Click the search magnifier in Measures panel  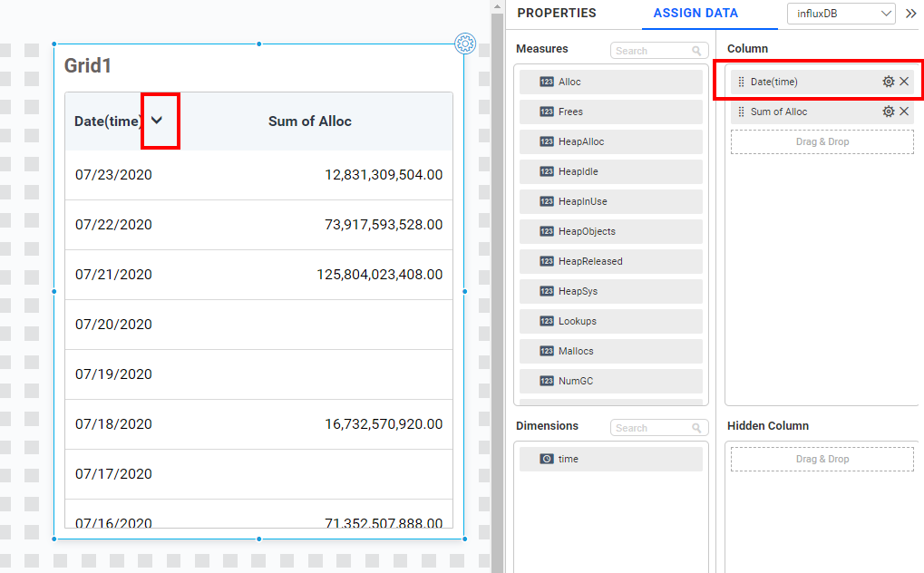(x=696, y=49)
